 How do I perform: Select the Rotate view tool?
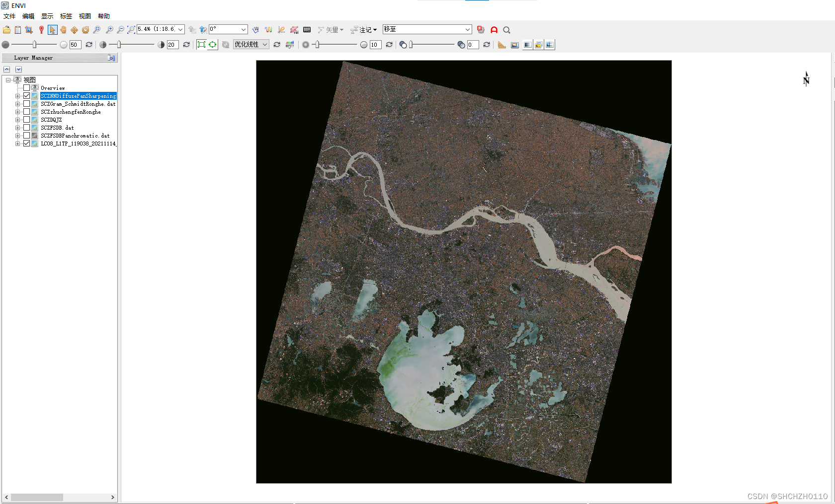(85, 30)
